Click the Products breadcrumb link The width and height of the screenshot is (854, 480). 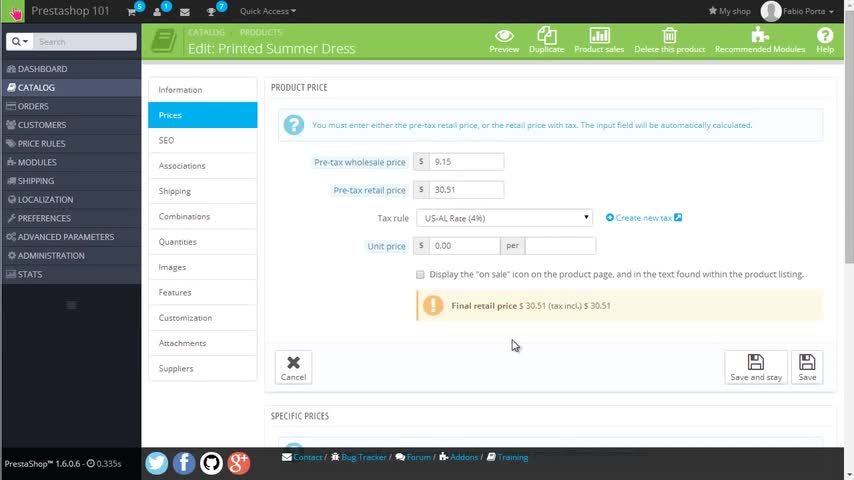coord(261,33)
